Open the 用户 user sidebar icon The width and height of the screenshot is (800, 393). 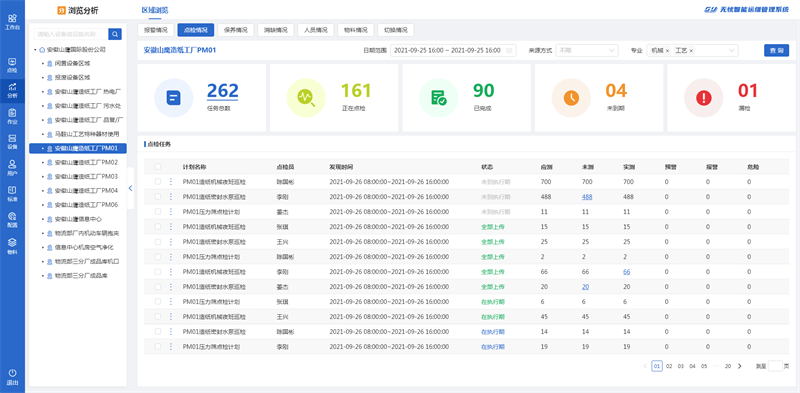tap(12, 168)
